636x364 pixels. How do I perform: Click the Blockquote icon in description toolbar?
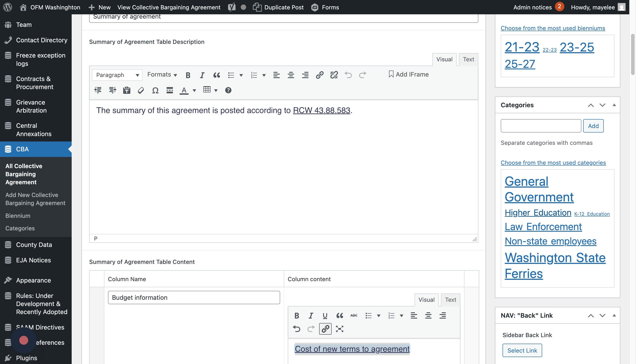tap(217, 75)
